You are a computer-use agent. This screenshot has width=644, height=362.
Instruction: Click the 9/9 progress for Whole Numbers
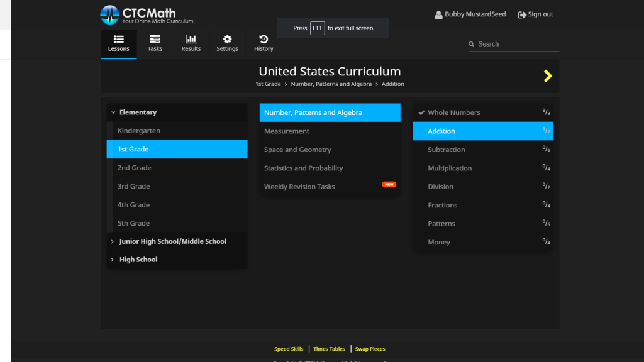pyautogui.click(x=547, y=112)
